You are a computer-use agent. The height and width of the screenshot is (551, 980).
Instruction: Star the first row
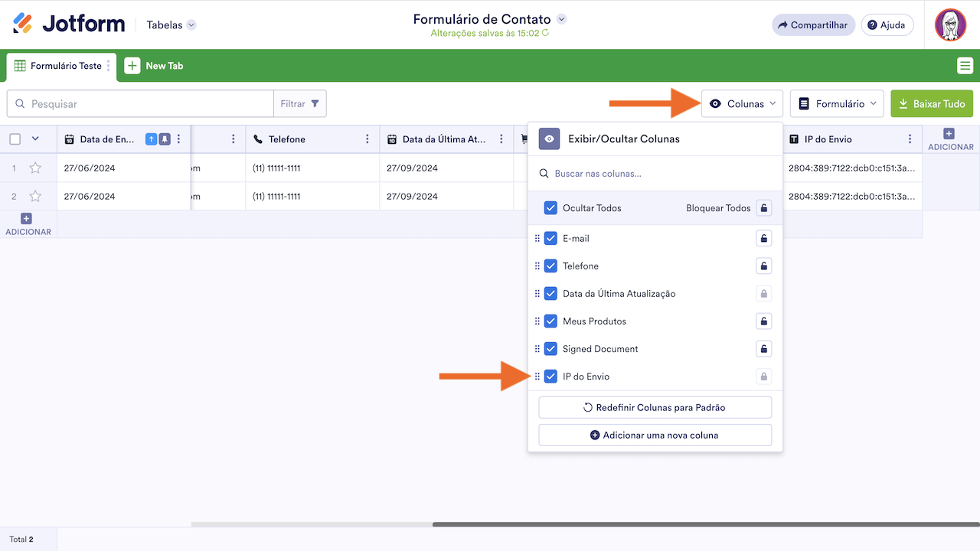click(35, 168)
